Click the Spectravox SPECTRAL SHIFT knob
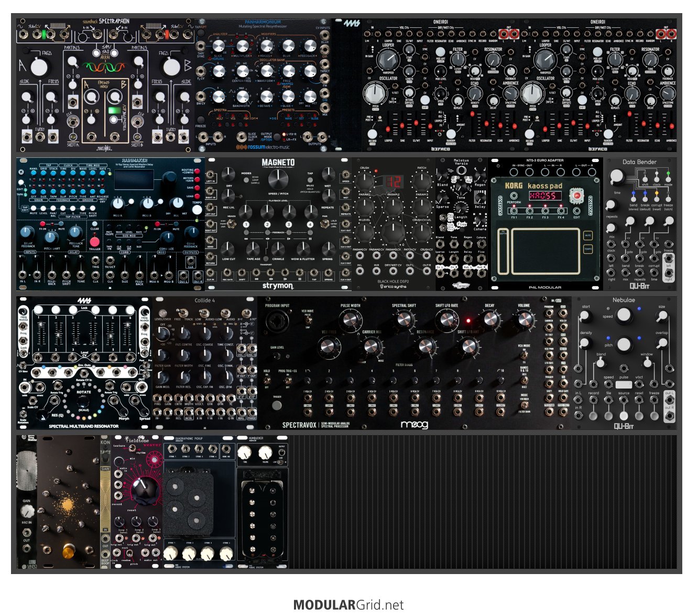 tap(404, 319)
